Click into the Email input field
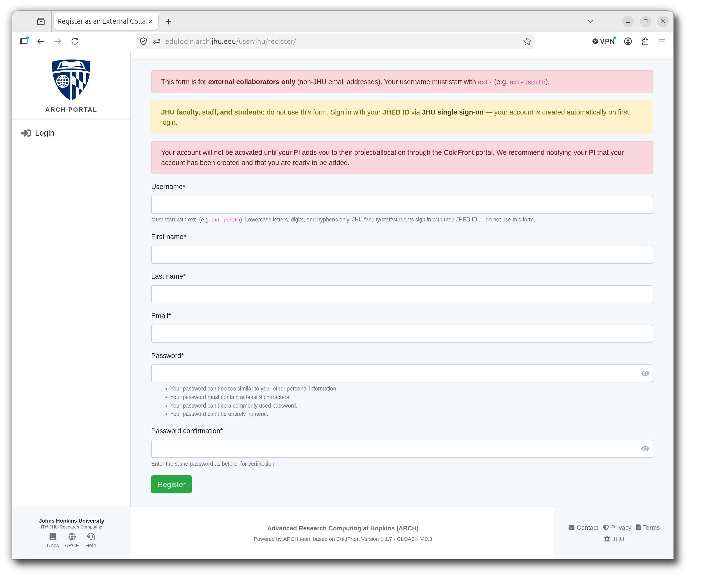This screenshot has height=588, width=701. [402, 334]
